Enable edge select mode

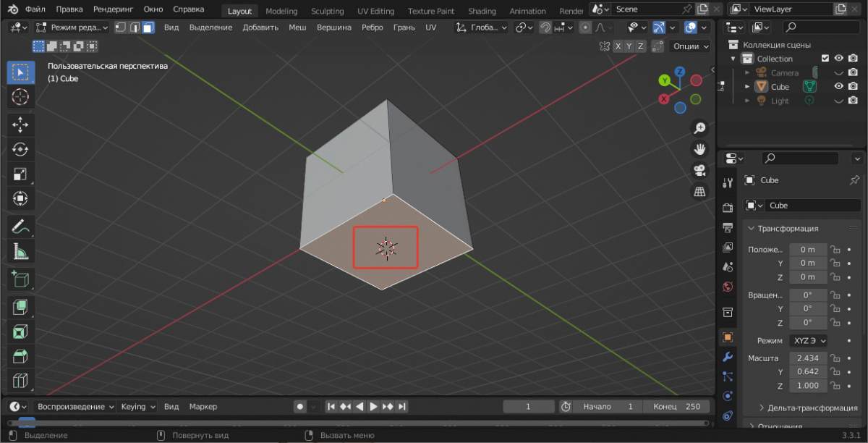pyautogui.click(x=134, y=28)
